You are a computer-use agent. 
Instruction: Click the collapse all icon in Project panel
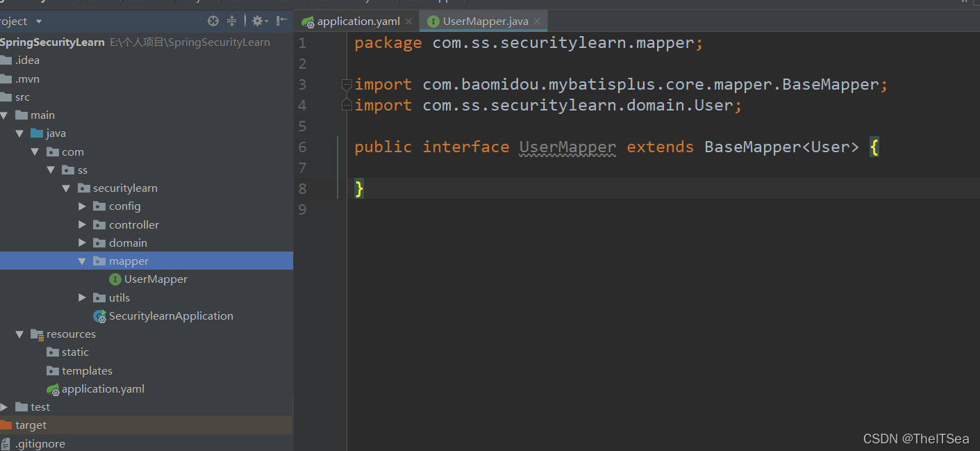pyautogui.click(x=232, y=21)
